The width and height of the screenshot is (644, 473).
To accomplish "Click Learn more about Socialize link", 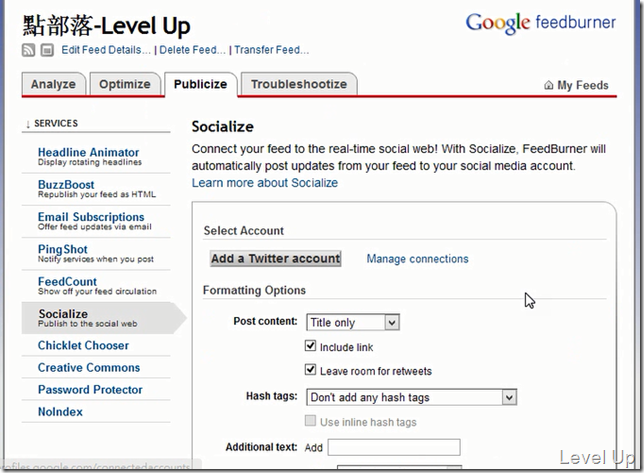I will [x=265, y=183].
